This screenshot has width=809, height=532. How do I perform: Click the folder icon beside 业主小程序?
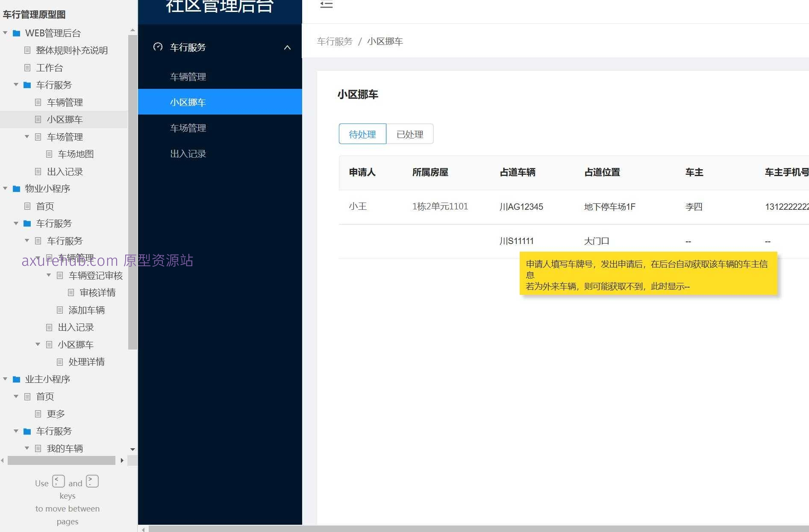click(17, 379)
